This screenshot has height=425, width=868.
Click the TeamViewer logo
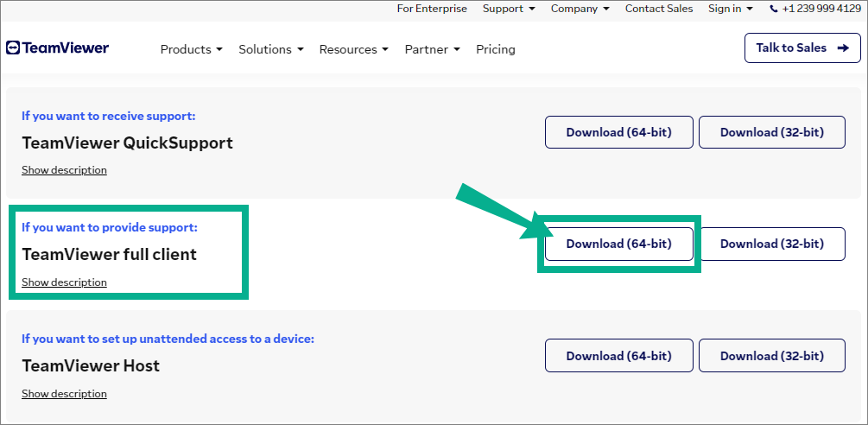click(58, 48)
